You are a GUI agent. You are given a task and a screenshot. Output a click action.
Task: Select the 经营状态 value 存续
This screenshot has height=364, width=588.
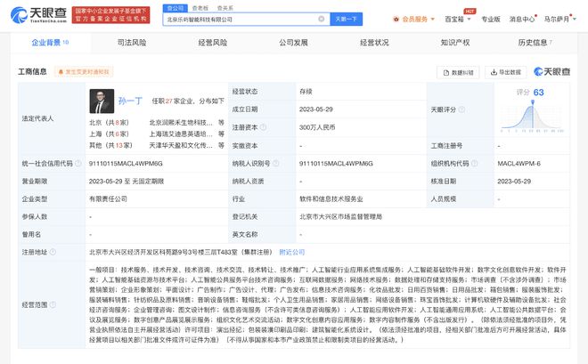(306, 92)
